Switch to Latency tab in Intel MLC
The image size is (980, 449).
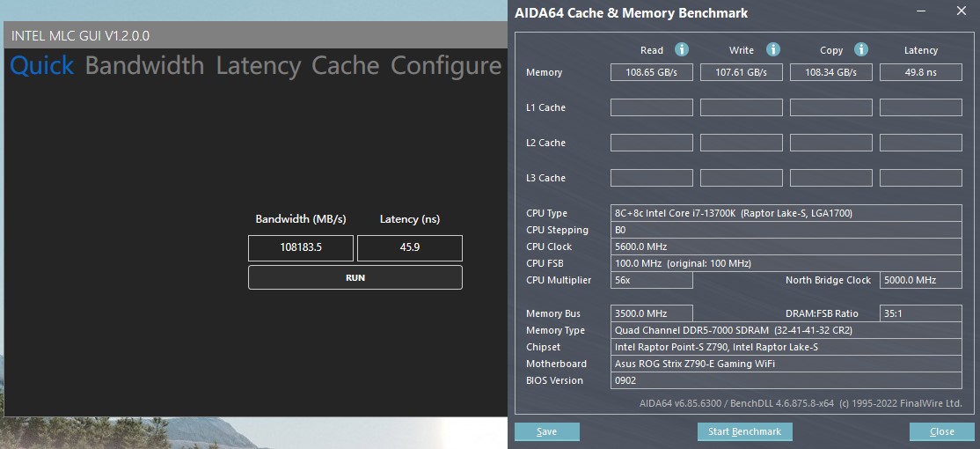[x=258, y=65]
